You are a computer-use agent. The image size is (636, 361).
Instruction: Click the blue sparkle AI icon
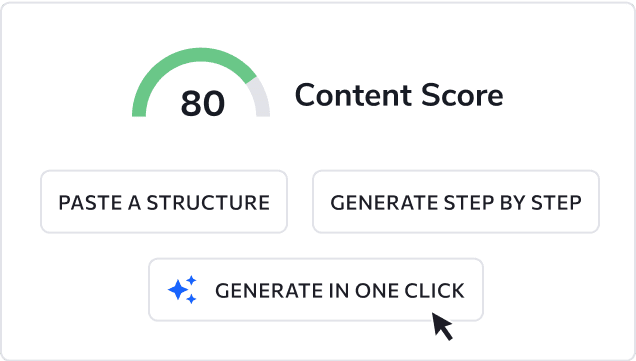[x=182, y=290]
